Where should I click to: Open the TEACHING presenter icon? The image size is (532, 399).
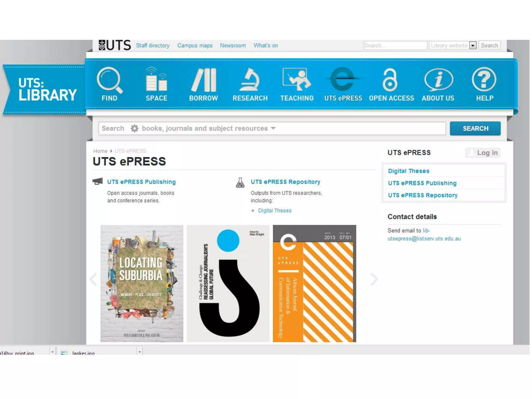(x=297, y=79)
